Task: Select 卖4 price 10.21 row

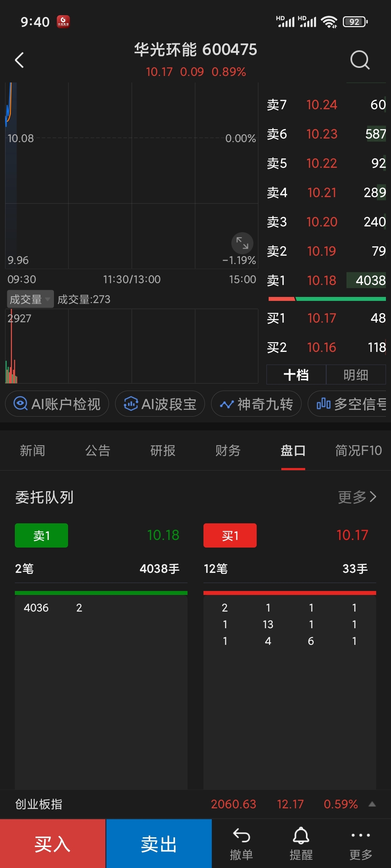Action: pos(326,192)
